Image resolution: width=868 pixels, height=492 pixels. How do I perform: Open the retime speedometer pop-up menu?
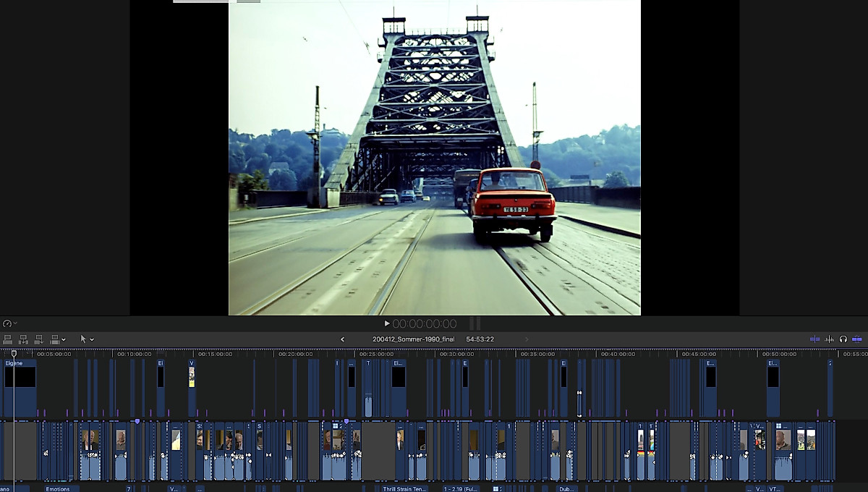coord(9,323)
